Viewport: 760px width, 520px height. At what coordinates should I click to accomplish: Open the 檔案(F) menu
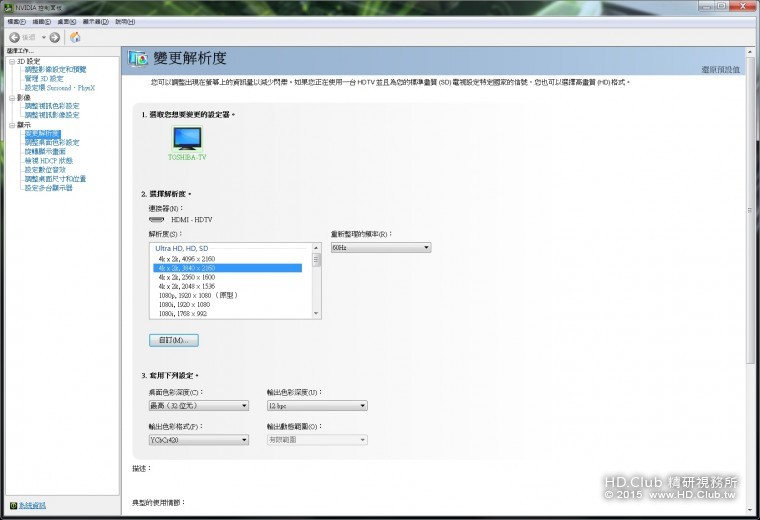pos(16,22)
